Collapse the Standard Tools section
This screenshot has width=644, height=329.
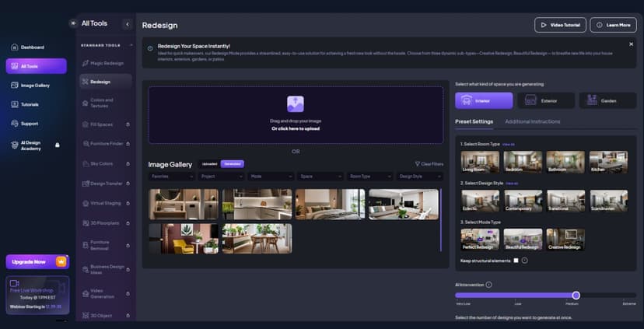click(131, 45)
